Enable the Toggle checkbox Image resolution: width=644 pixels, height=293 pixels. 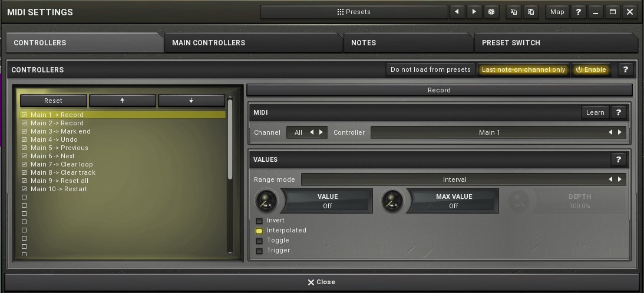(259, 241)
